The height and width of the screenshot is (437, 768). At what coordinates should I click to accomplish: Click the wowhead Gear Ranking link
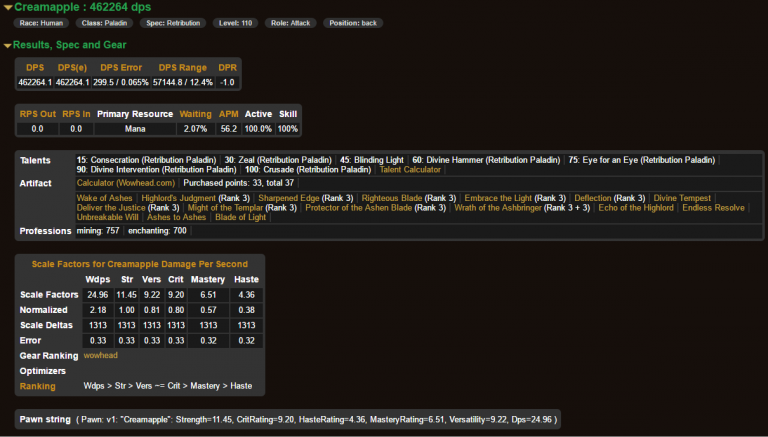pos(101,355)
